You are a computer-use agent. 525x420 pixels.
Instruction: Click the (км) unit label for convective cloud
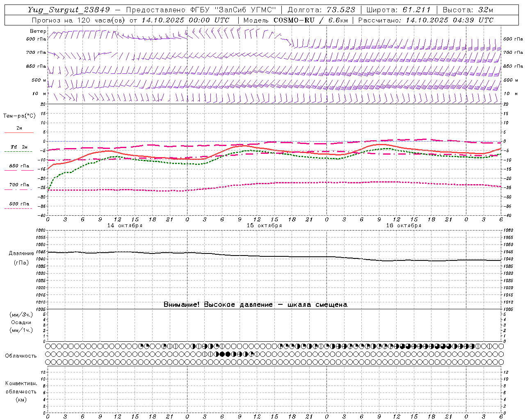[21, 399]
